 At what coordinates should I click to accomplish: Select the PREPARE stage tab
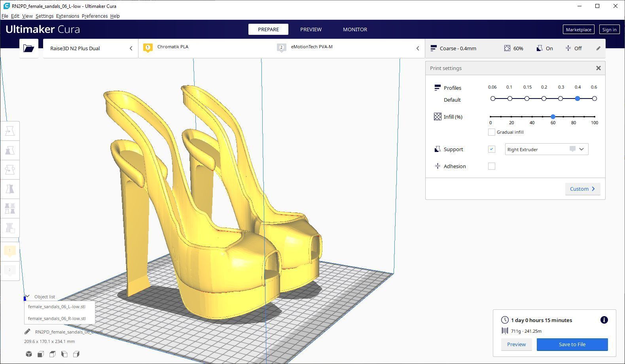[268, 29]
